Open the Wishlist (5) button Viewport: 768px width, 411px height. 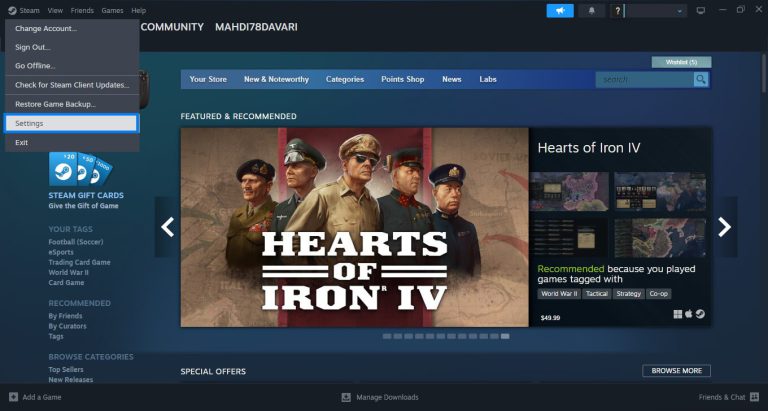(x=681, y=62)
